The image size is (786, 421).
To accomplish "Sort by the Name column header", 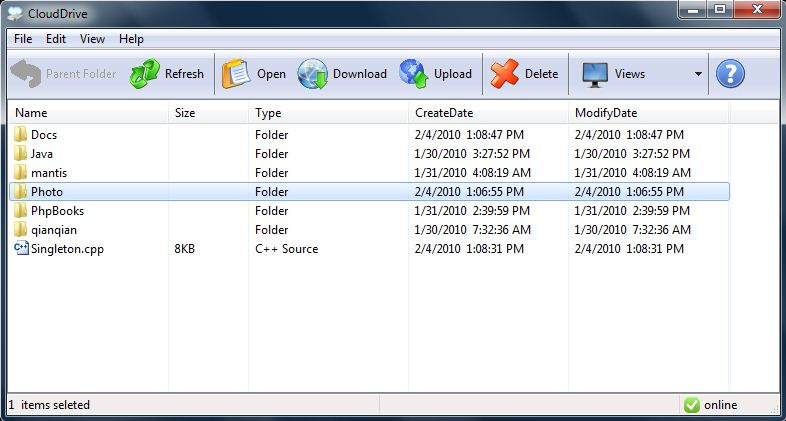I will point(88,113).
